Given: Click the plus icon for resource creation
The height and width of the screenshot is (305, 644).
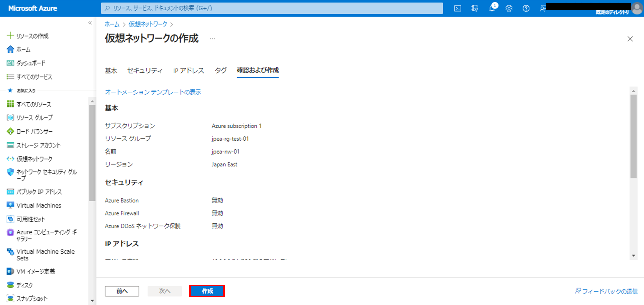Looking at the screenshot, I should tap(10, 36).
